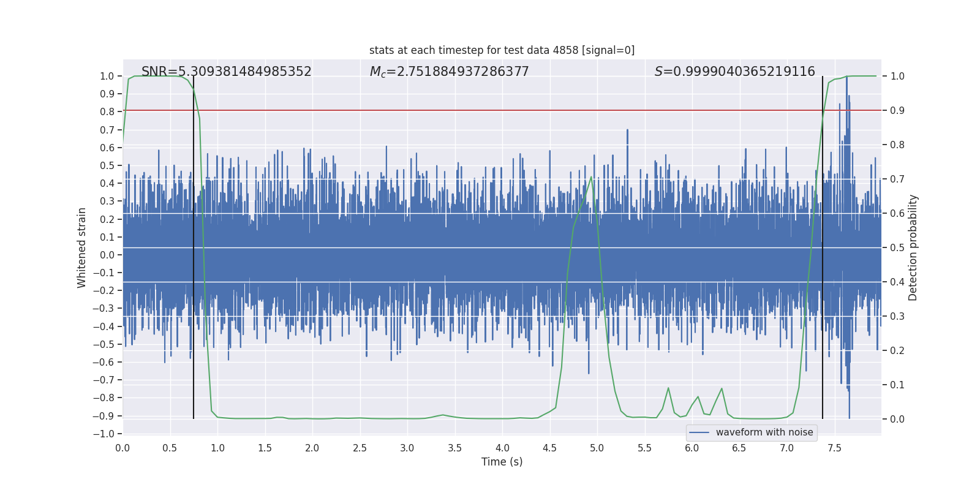Click the 4.0 tick label on time axis
The width and height of the screenshot is (980, 490).
pyautogui.click(x=502, y=448)
